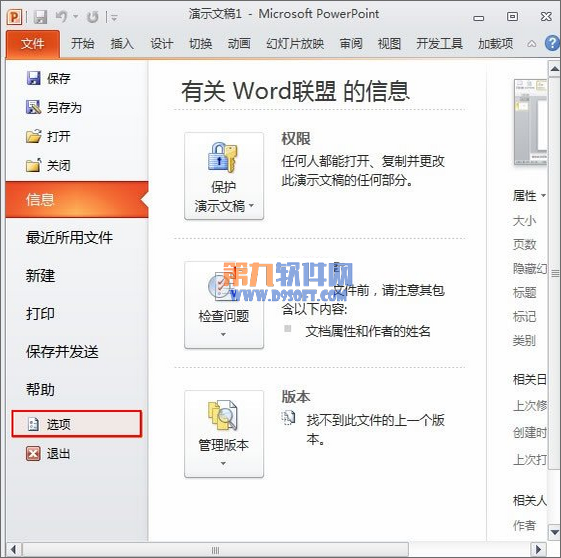Click the 页数 property label
This screenshot has width=561, height=558.
tap(525, 245)
